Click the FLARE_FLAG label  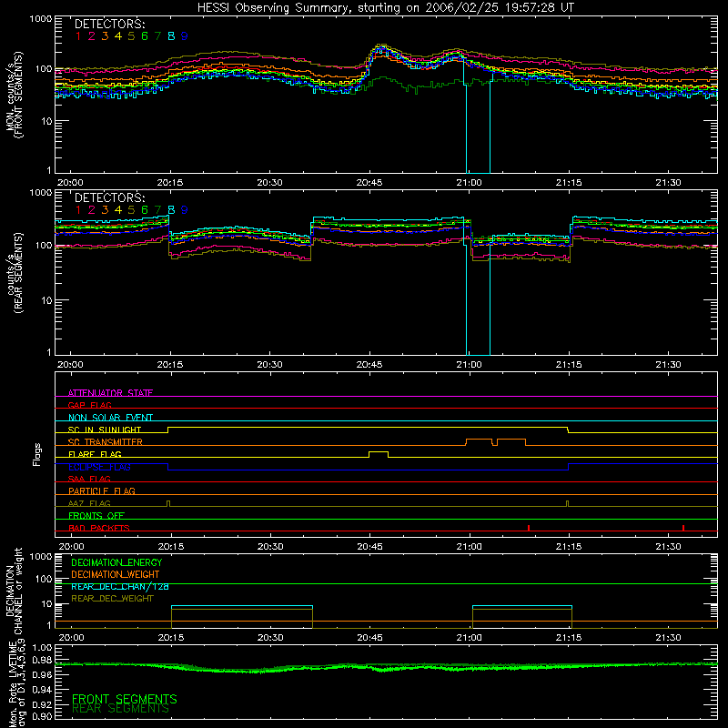(95, 454)
